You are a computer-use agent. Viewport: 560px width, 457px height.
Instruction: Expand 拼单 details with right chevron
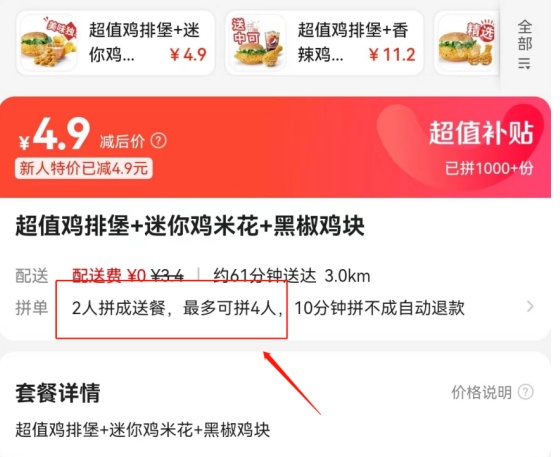(x=530, y=306)
